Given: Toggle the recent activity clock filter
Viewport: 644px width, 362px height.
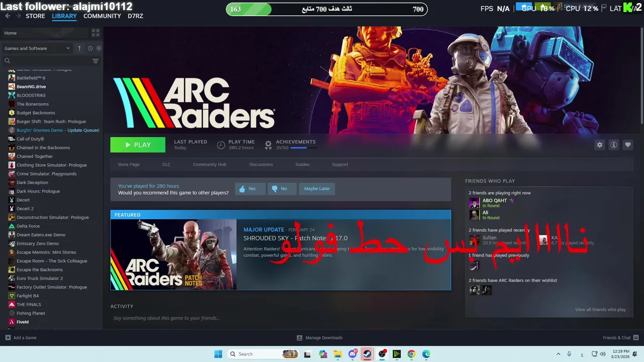Looking at the screenshot, I should 90,48.
